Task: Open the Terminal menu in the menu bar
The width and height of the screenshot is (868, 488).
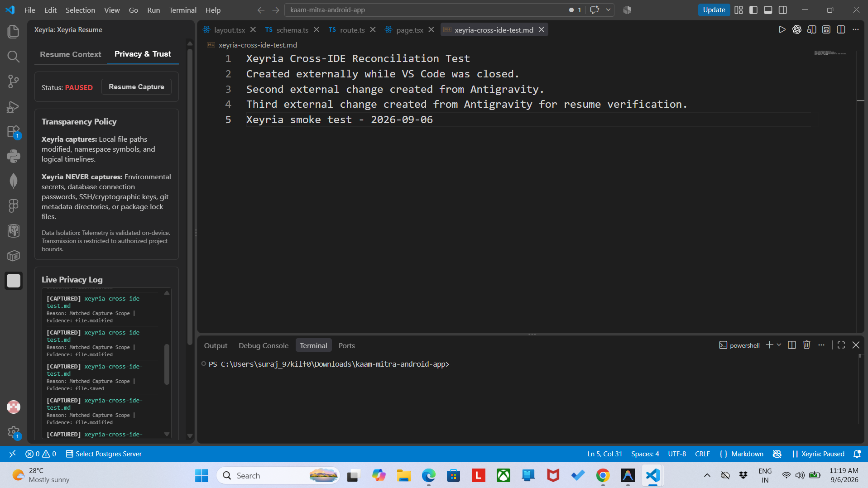Action: coord(182,10)
